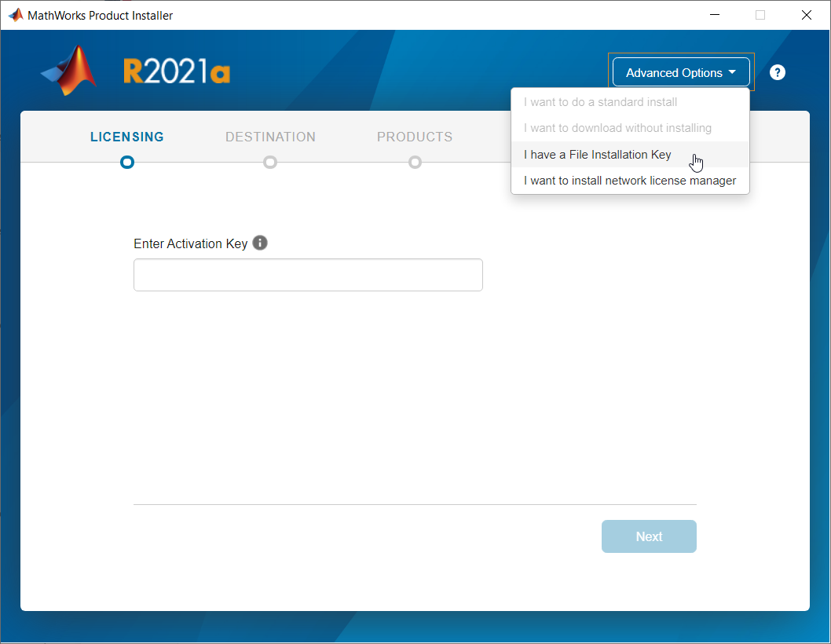Click the Activation Key info icon
Viewport: 831px width, 644px height.
(x=260, y=243)
